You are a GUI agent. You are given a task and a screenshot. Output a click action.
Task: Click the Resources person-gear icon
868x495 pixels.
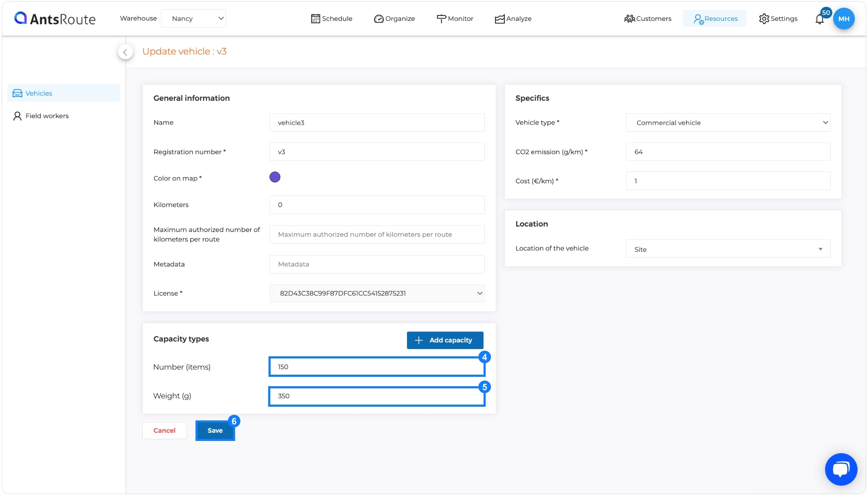point(698,19)
